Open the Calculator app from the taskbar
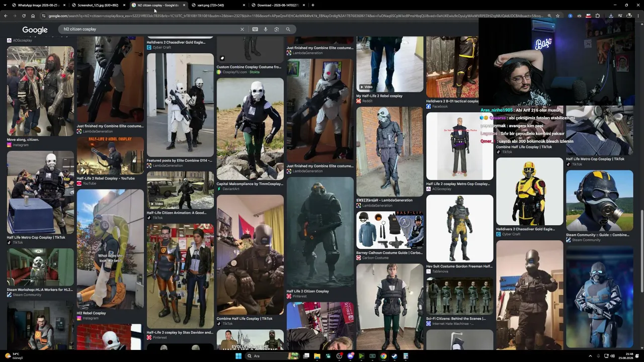644x362 pixels. pos(406,356)
